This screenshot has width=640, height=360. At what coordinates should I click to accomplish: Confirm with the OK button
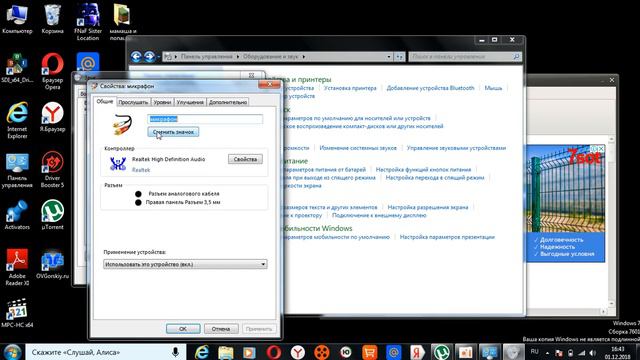[183, 329]
